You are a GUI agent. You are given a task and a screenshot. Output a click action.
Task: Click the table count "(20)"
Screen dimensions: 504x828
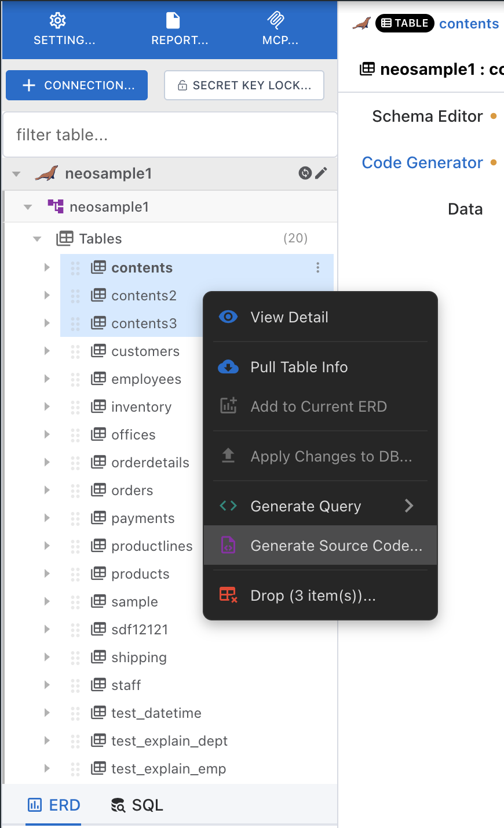pyautogui.click(x=295, y=238)
